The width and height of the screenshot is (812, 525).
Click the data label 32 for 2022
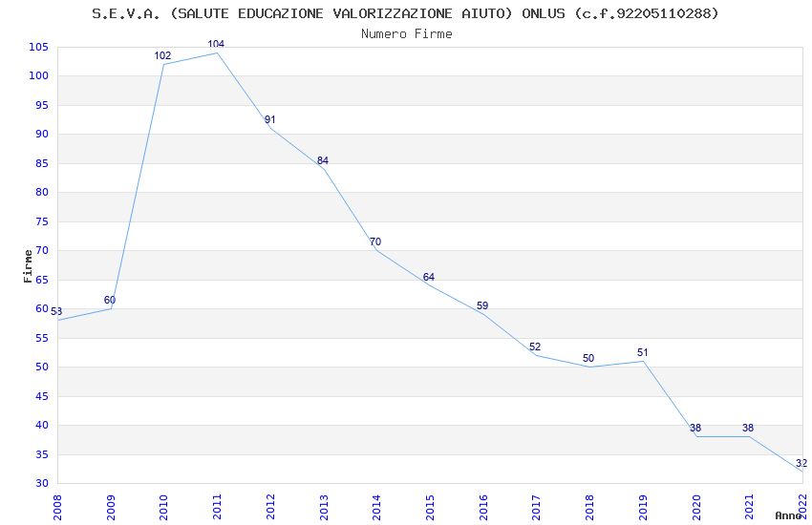pyautogui.click(x=801, y=463)
